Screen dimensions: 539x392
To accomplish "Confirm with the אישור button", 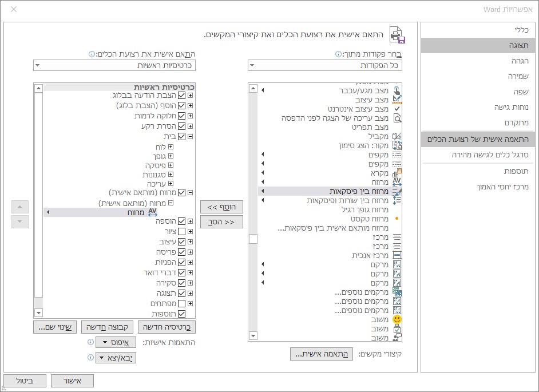I will point(72,381).
